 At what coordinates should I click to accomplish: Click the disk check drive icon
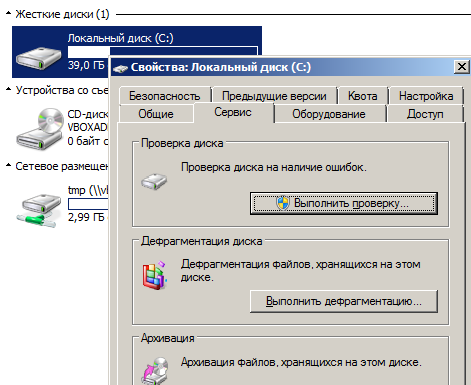click(x=154, y=181)
